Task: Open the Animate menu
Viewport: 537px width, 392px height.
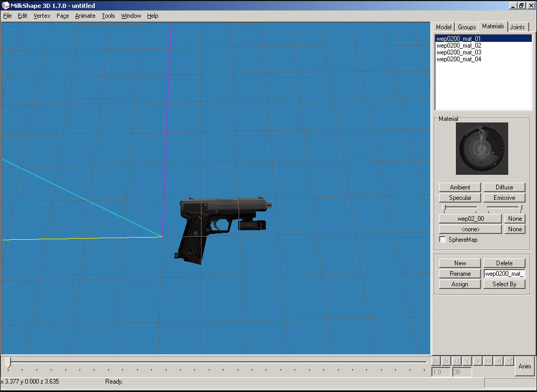Action: (x=85, y=16)
